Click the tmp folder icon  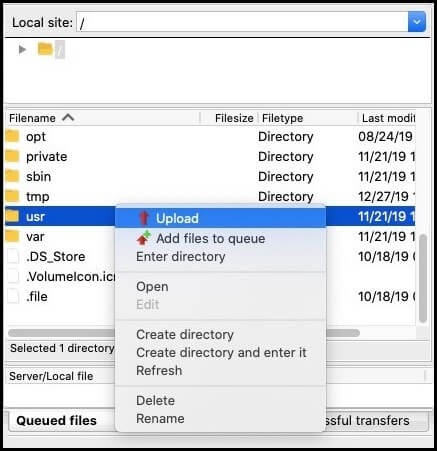pyautogui.click(x=12, y=196)
